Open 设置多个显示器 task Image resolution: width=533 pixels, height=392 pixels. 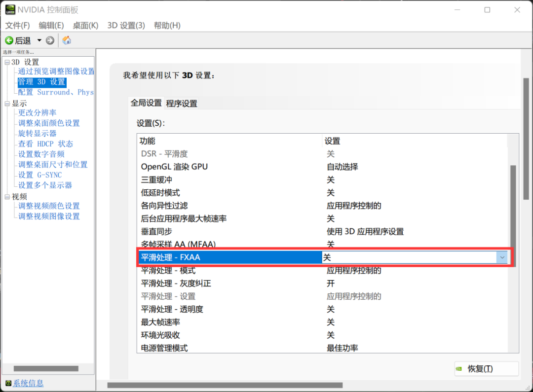45,185
